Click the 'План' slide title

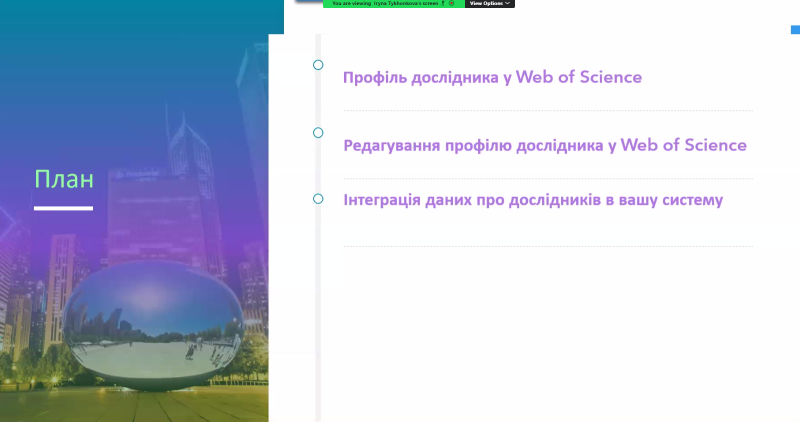[64, 179]
